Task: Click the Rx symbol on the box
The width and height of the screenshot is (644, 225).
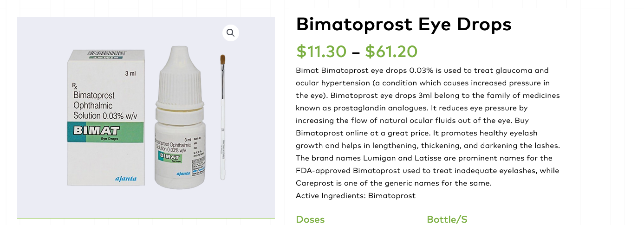Action: [x=75, y=86]
